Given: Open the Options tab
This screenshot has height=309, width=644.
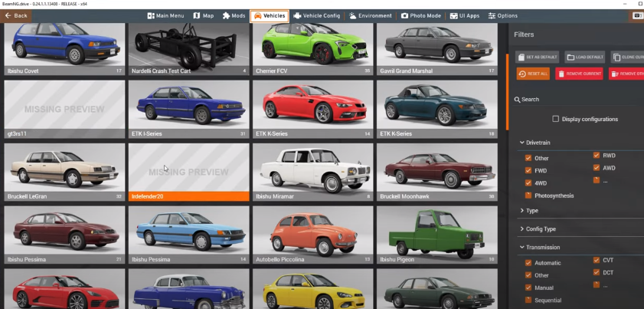Looking at the screenshot, I should click(x=502, y=15).
